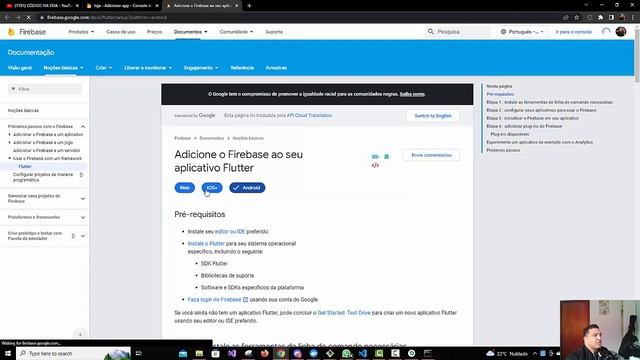Expand Criar protótipo e testar section
This screenshot has height=360, width=640.
tap(83, 236)
